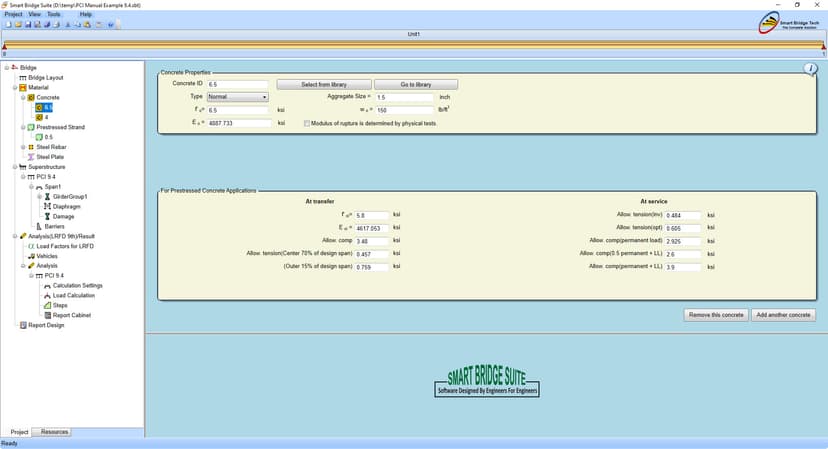This screenshot has width=828, height=449.
Task: Collapse the Concrete tree node
Action: pyautogui.click(x=23, y=98)
